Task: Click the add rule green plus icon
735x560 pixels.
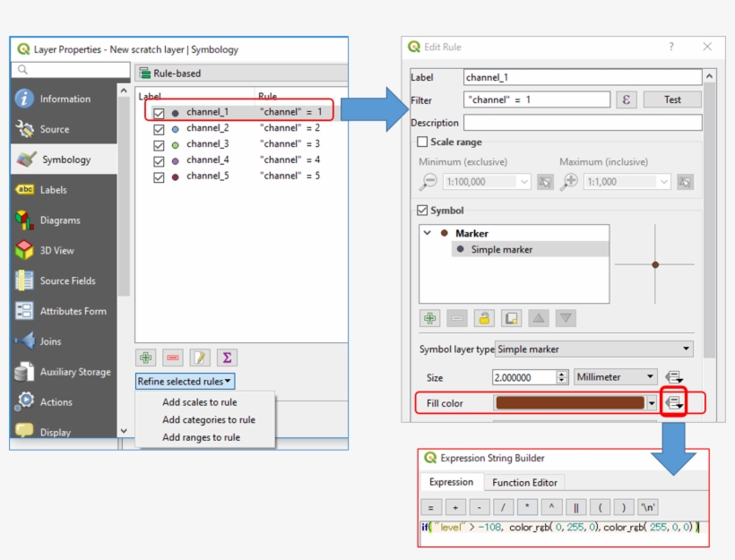Action: [146, 358]
